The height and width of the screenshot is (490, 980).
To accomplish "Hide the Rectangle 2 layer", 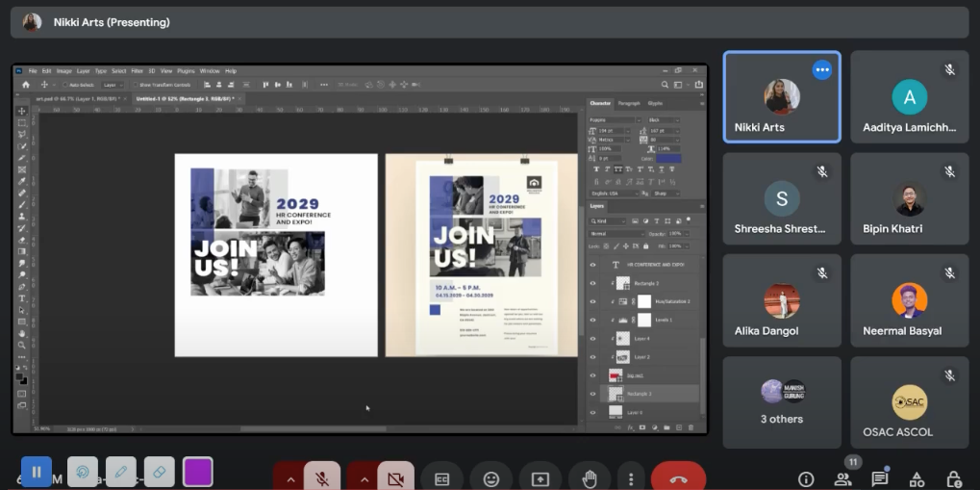I will (593, 283).
